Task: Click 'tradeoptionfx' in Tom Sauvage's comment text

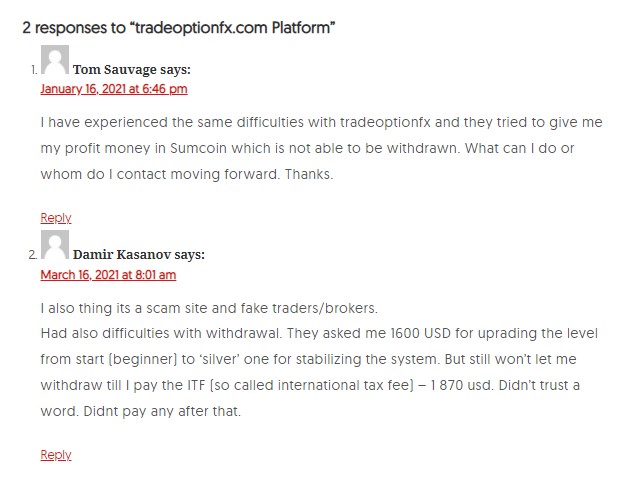Action: click(x=386, y=122)
